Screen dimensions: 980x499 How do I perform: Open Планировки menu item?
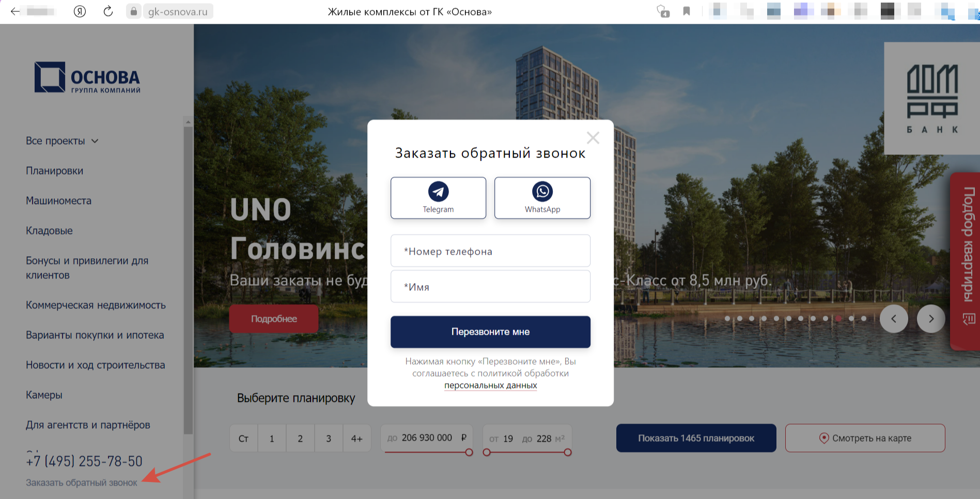[54, 171]
